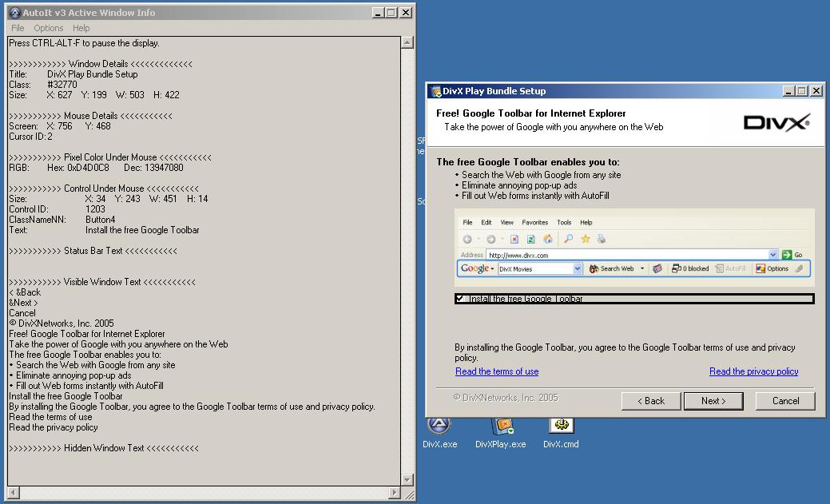
Task: Click the printer icon in the toolbar preview
Action: click(x=602, y=239)
